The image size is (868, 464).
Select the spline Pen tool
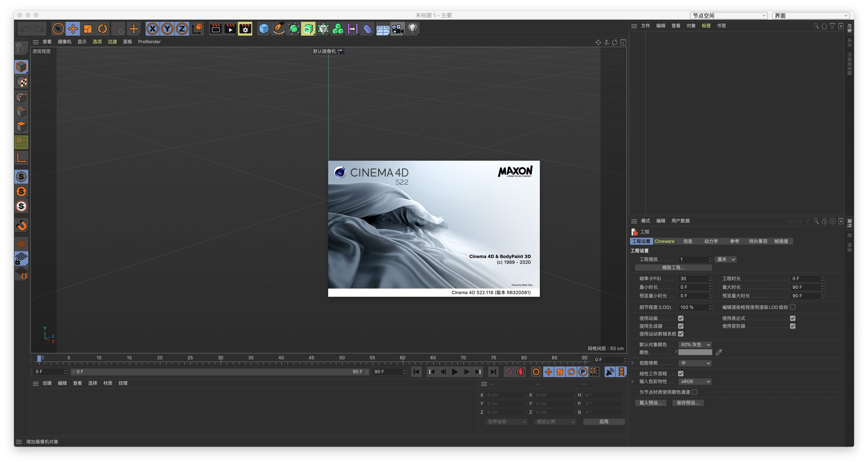coord(279,29)
